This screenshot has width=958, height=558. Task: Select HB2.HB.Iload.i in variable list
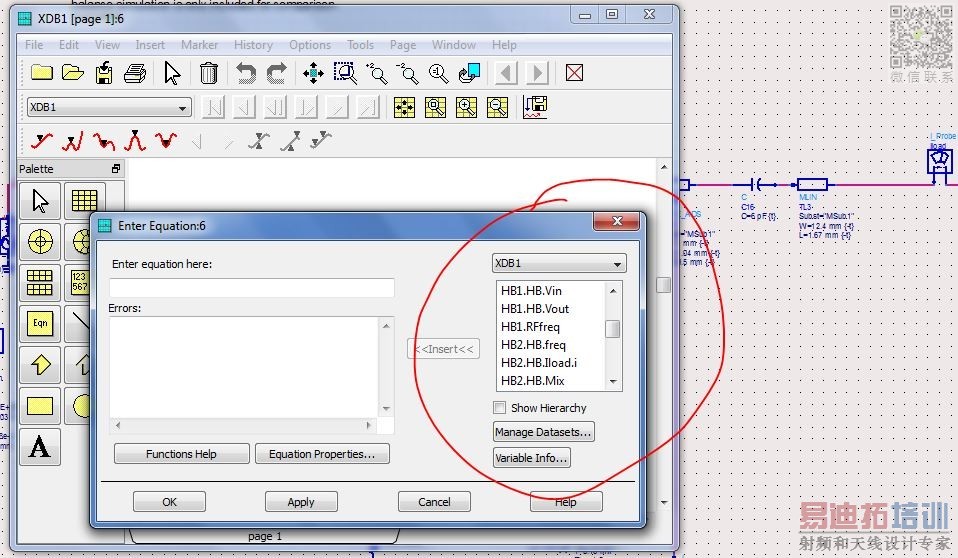point(538,362)
